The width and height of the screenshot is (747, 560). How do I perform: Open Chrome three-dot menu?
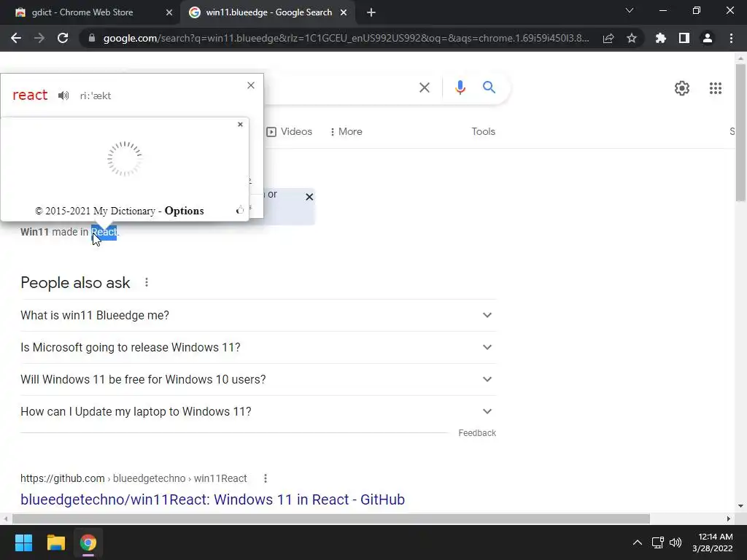click(731, 38)
